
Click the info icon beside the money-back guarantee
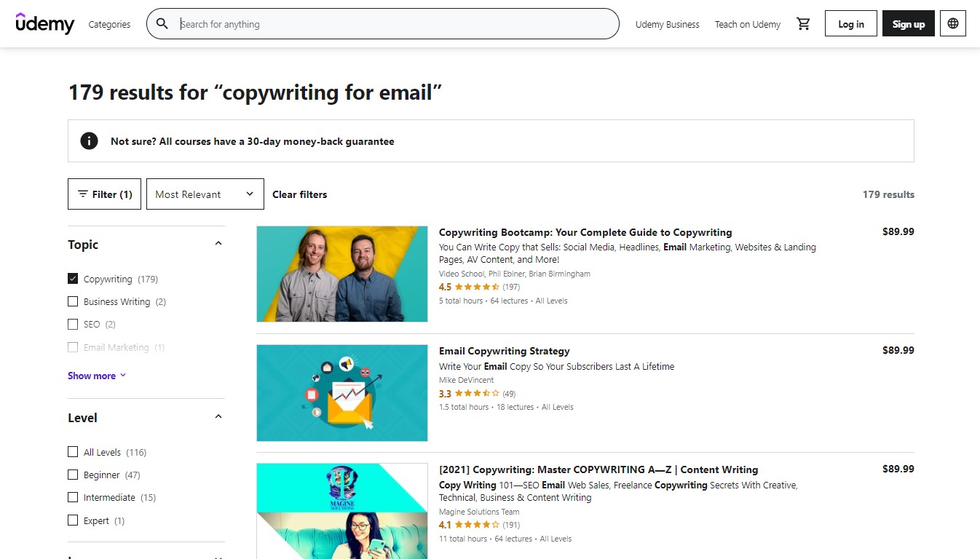(89, 141)
